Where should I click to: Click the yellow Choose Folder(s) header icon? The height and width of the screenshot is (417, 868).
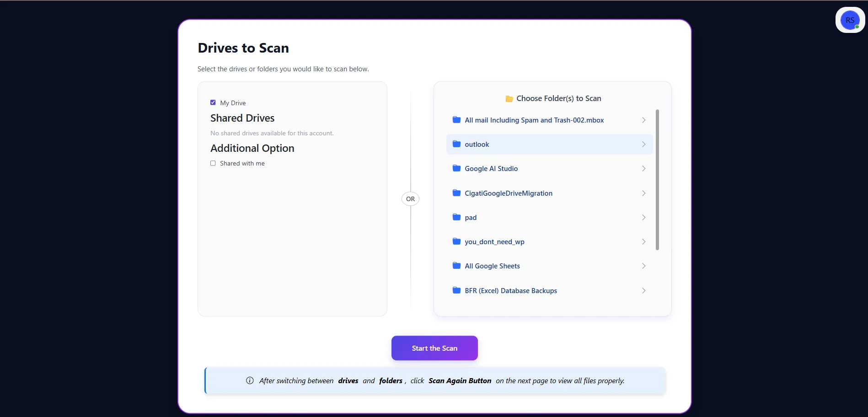pos(509,99)
